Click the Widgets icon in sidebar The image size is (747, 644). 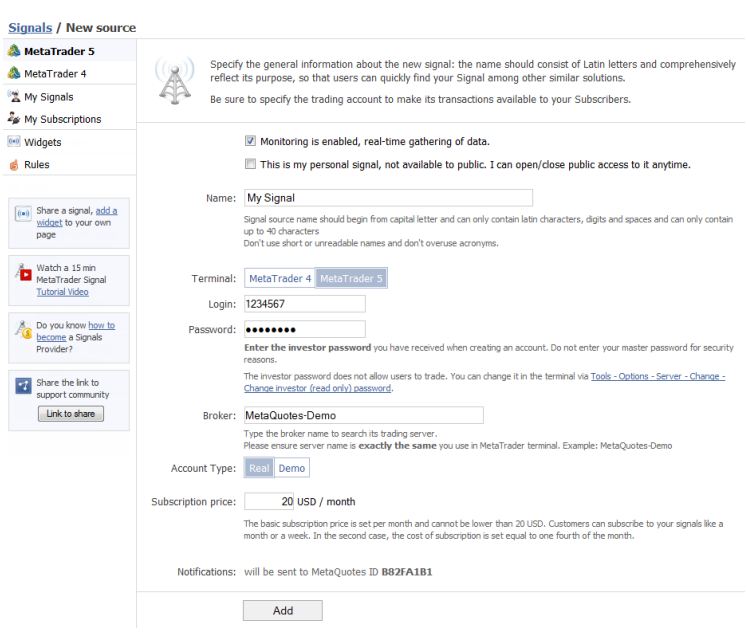tap(14, 141)
